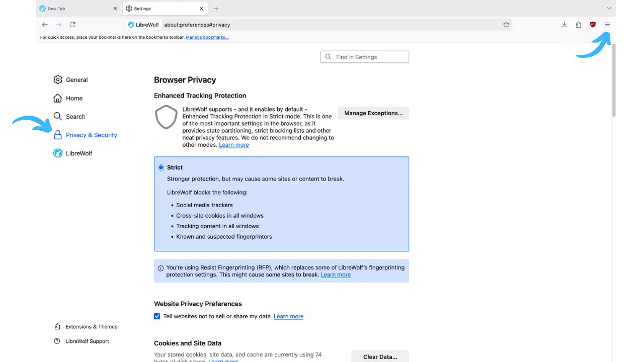This screenshot has width=644, height=362.
Task: Open Learn more under Enhanced Tracking Protection
Action: tap(234, 145)
